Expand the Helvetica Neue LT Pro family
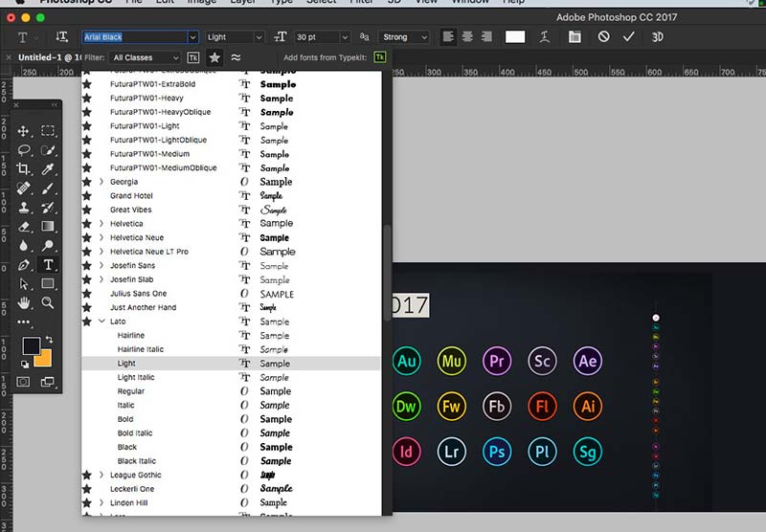This screenshot has width=766, height=532. click(101, 252)
